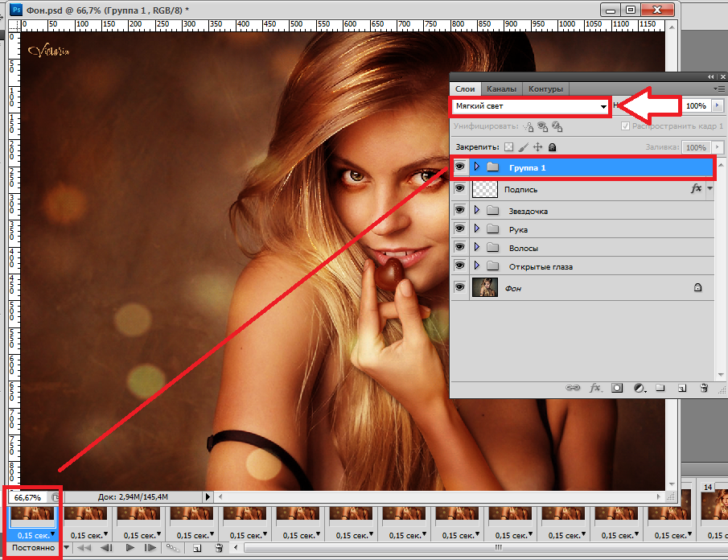This screenshot has height=560, width=728.
Task: Go to next animation frame
Action: click(x=150, y=548)
